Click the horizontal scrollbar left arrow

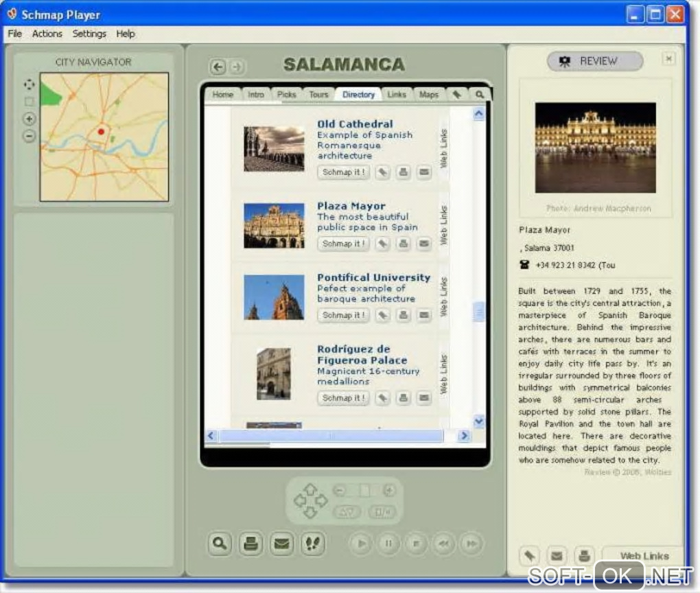pyautogui.click(x=211, y=436)
